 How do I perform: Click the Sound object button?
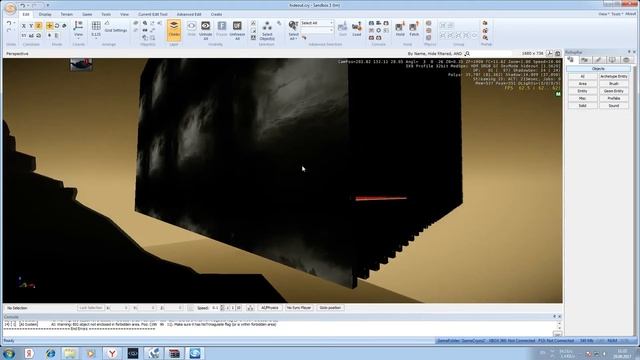pyautogui.click(x=613, y=106)
